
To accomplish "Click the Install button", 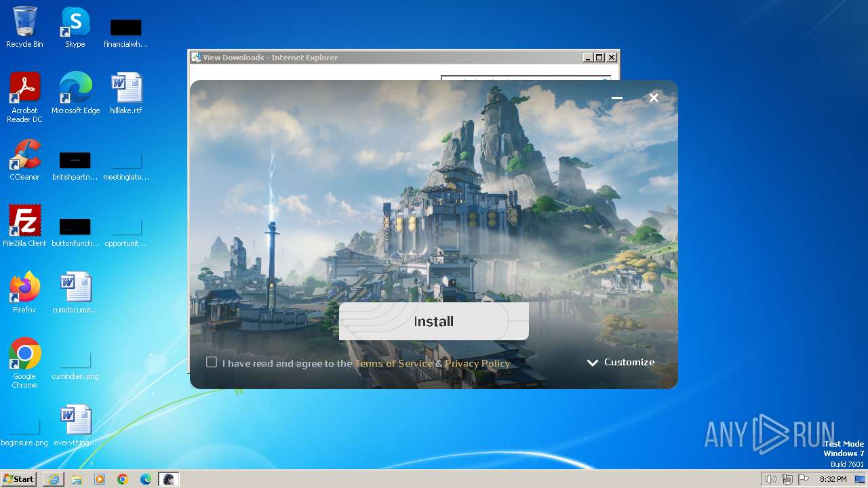I will tap(434, 321).
